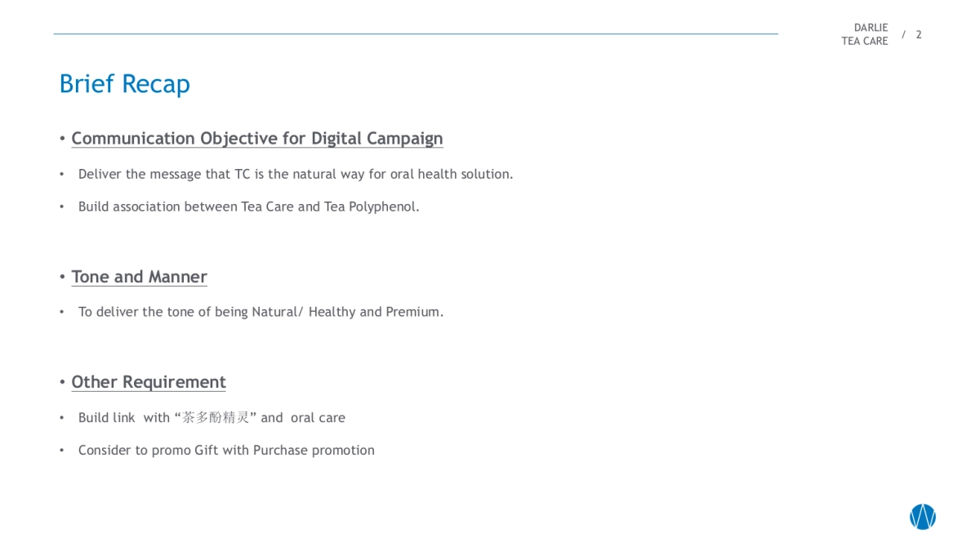
Task: Click the 'Consider to promo Gift' line
Action: pyautogui.click(x=226, y=451)
